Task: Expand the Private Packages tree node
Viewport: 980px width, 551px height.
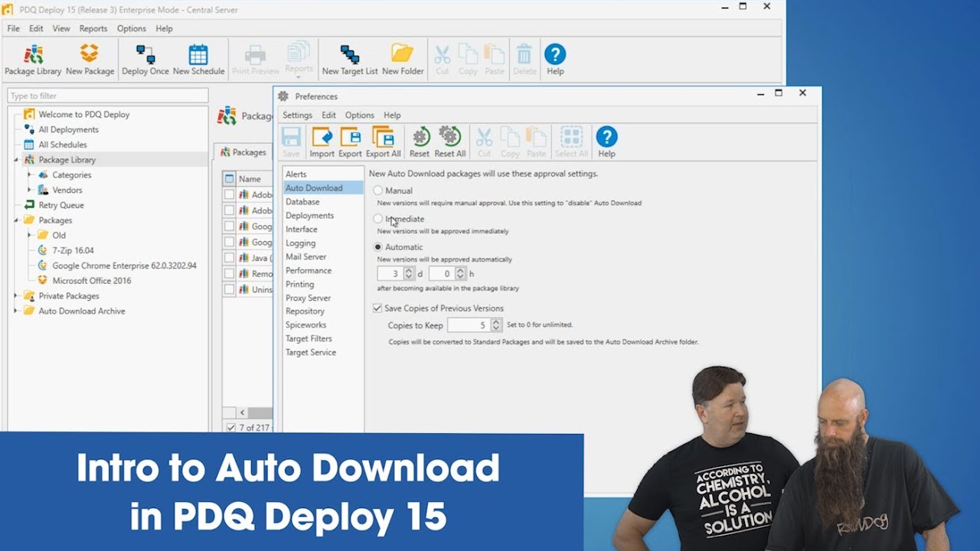Action: click(16, 296)
